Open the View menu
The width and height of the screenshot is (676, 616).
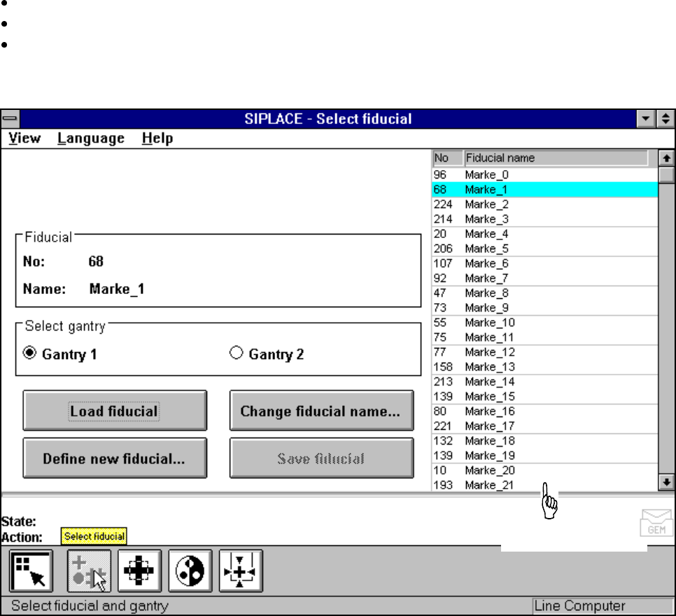(24, 138)
